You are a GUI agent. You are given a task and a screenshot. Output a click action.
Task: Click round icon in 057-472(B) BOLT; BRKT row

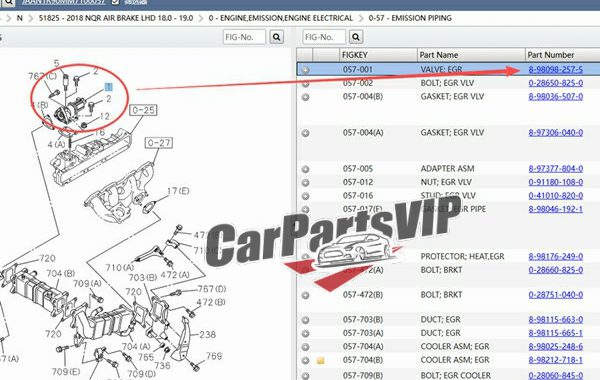coord(305,295)
